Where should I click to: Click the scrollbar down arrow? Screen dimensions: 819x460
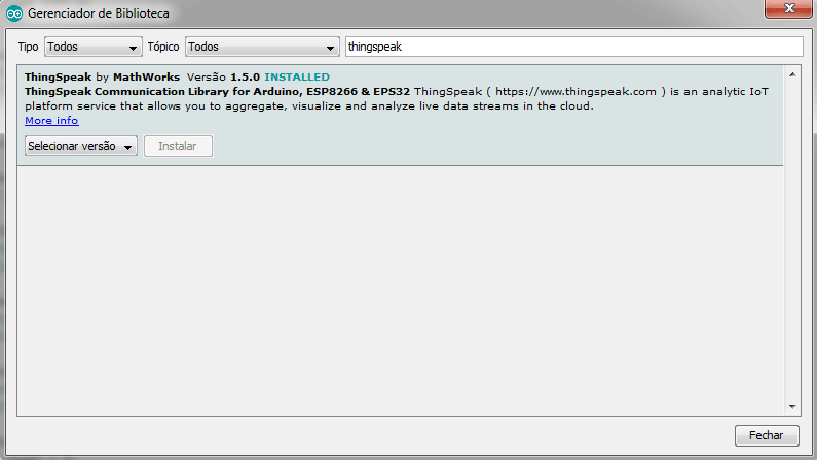(x=792, y=406)
